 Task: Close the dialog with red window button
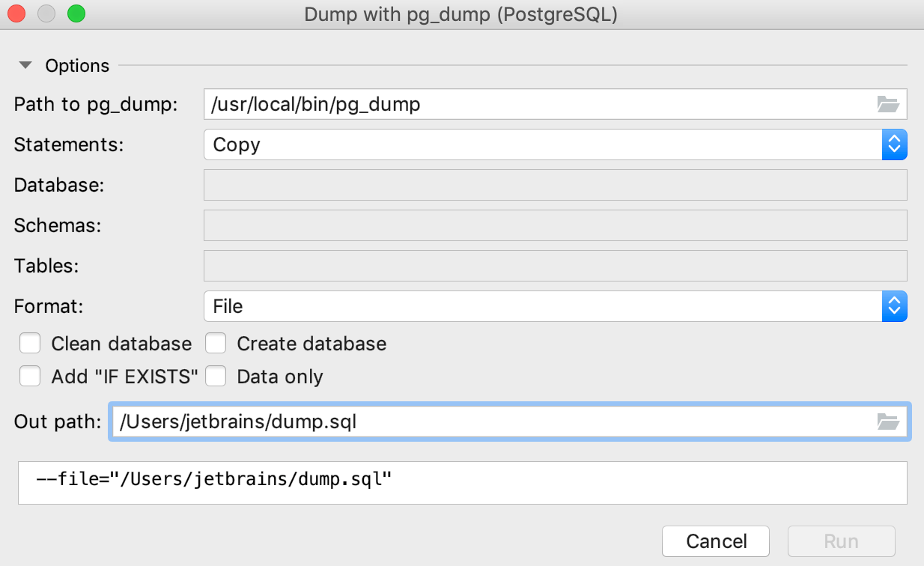[x=16, y=14]
